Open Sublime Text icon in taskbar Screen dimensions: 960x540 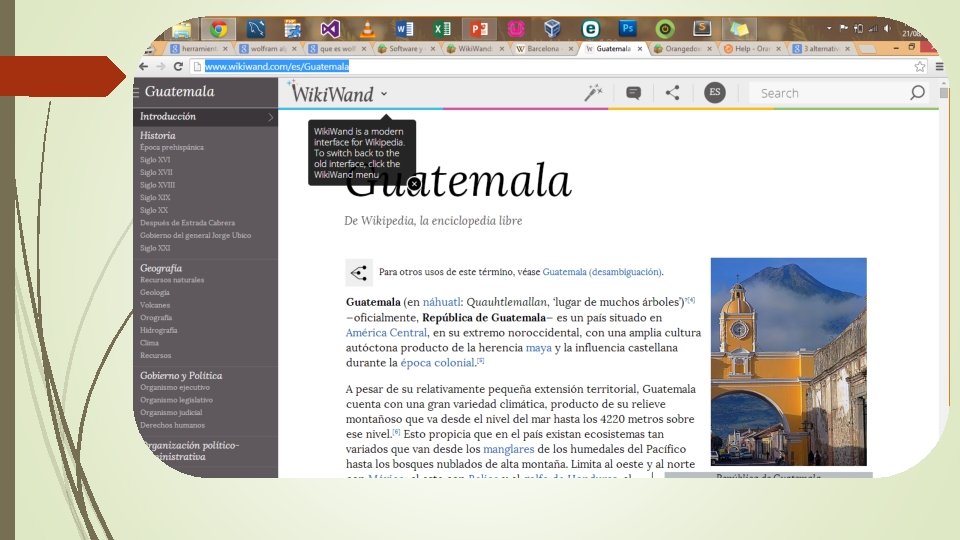[x=702, y=28]
